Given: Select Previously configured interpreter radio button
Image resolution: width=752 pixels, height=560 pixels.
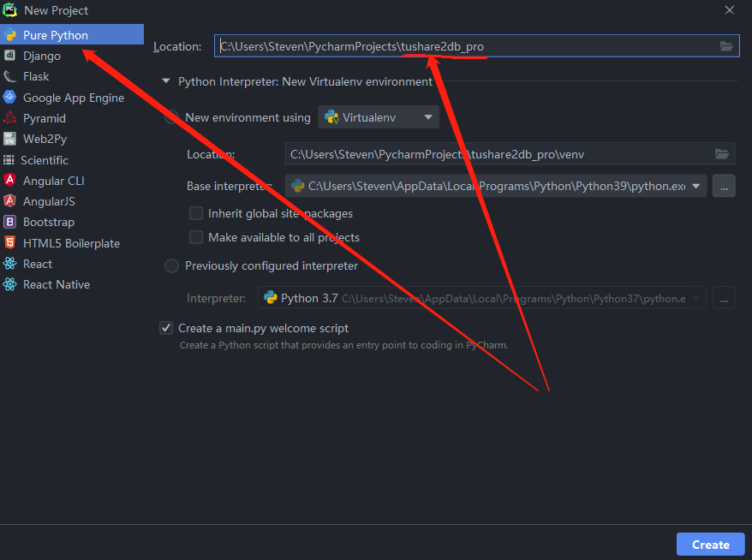Looking at the screenshot, I should 171,266.
